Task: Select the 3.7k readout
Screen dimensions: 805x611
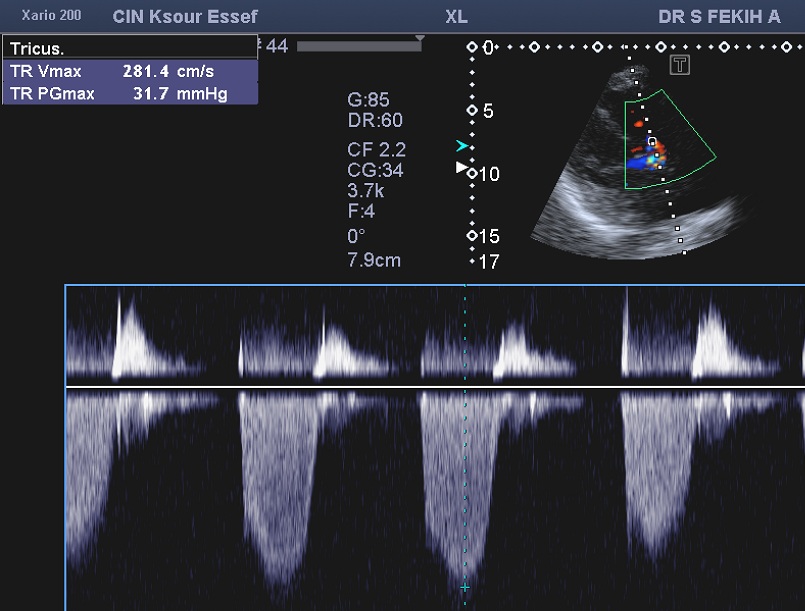Action: pyautogui.click(x=366, y=190)
